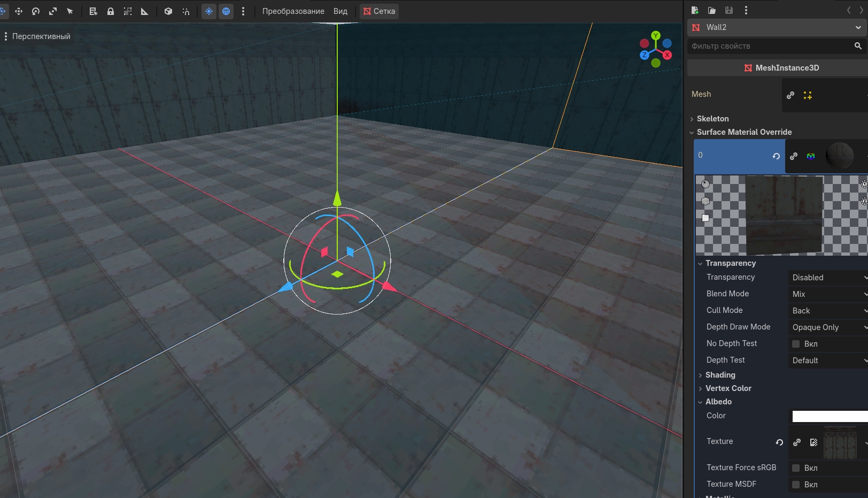
Task: Click the yellow mesh resource icon
Action: tap(808, 95)
